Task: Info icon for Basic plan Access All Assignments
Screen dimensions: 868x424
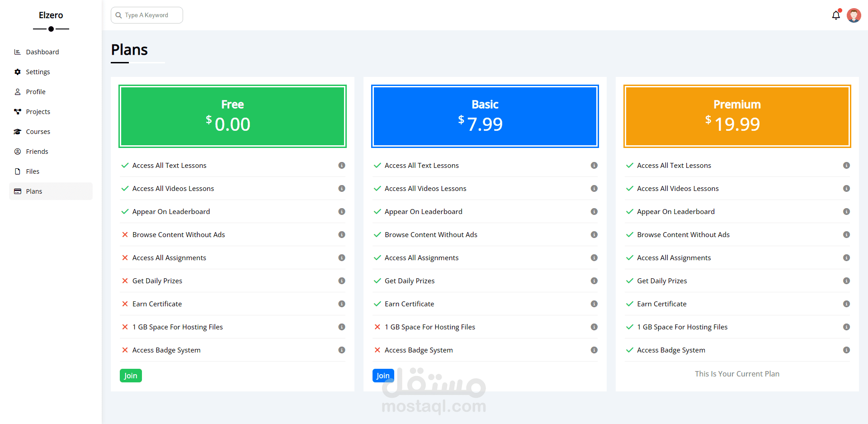Action: [594, 258]
